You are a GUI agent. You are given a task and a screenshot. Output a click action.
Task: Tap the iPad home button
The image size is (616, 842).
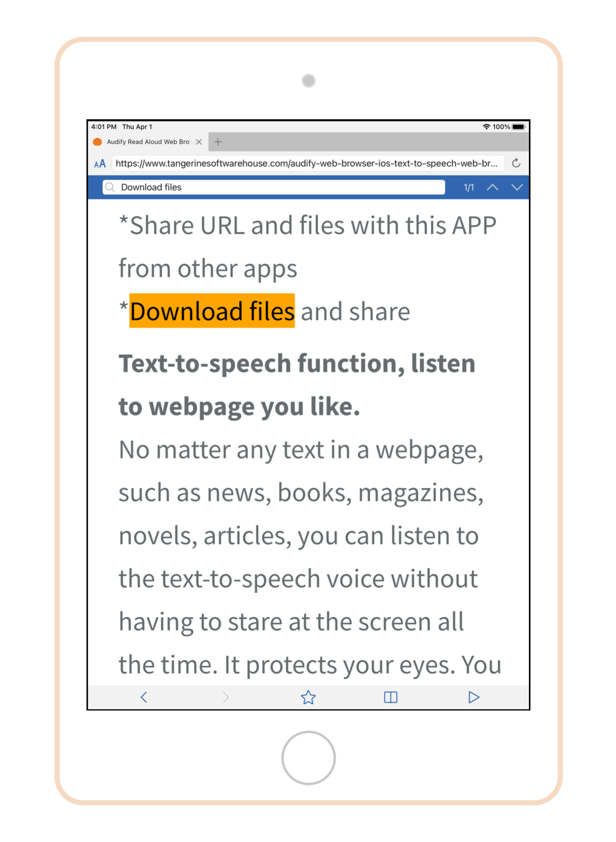[309, 758]
